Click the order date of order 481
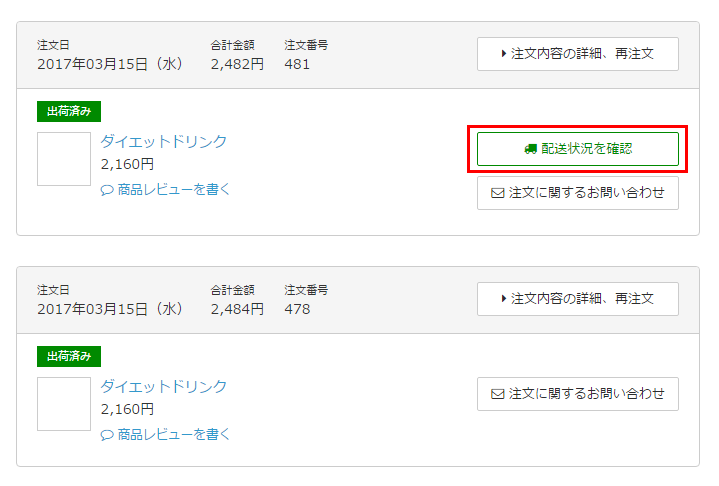 pos(110,64)
